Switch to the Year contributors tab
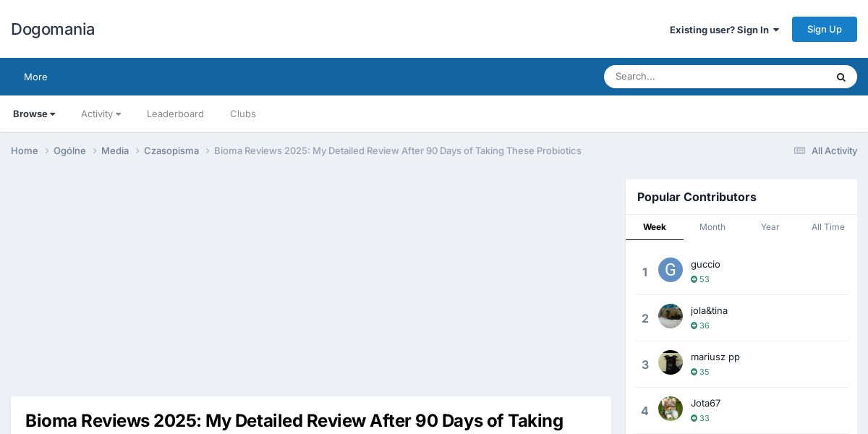 [x=770, y=227]
